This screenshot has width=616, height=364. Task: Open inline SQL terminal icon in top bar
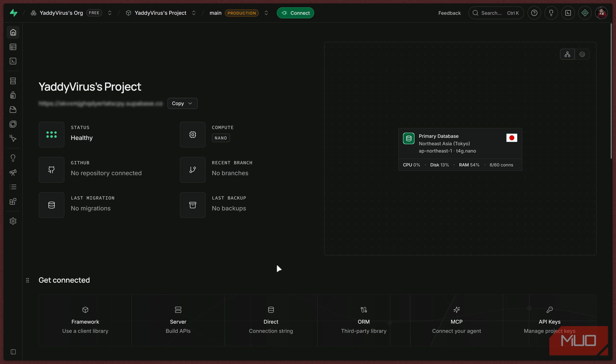[x=568, y=13]
